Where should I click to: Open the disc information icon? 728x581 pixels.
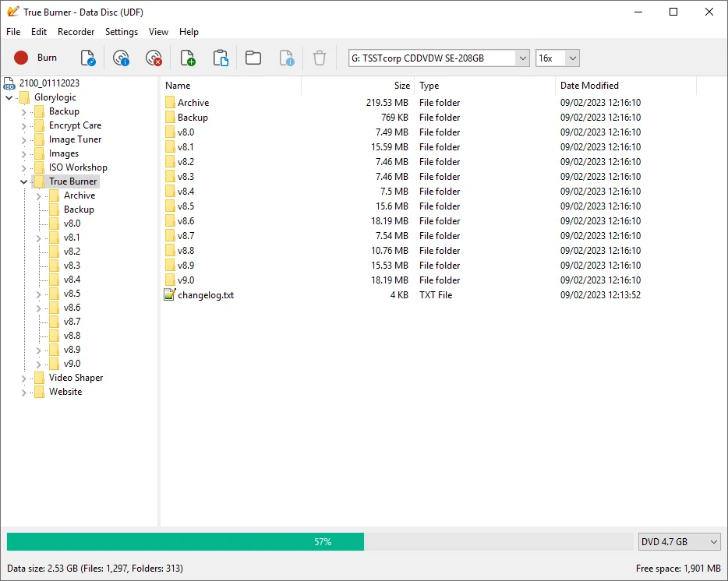[x=121, y=58]
